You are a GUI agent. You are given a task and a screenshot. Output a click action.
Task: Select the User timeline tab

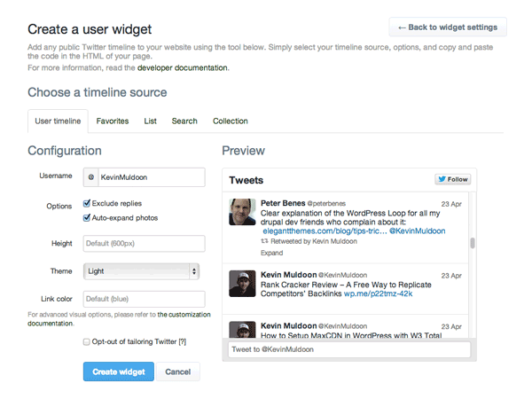[58, 121]
